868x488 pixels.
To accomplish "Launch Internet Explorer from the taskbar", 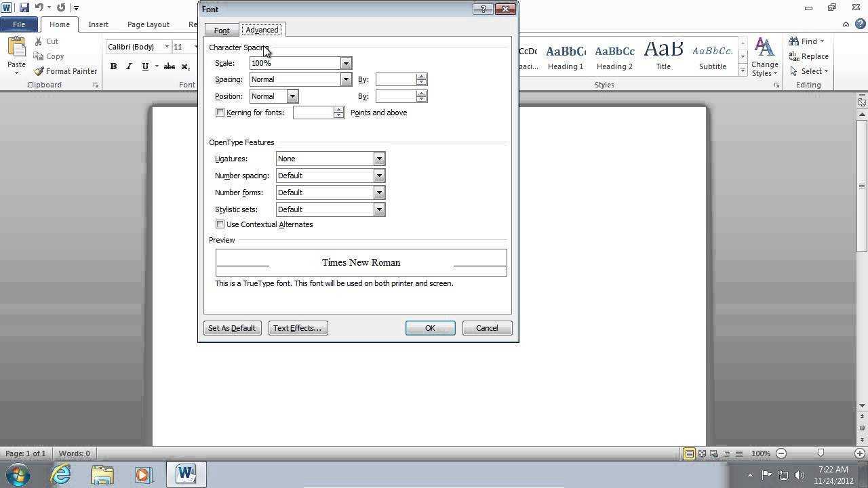I will click(x=60, y=474).
